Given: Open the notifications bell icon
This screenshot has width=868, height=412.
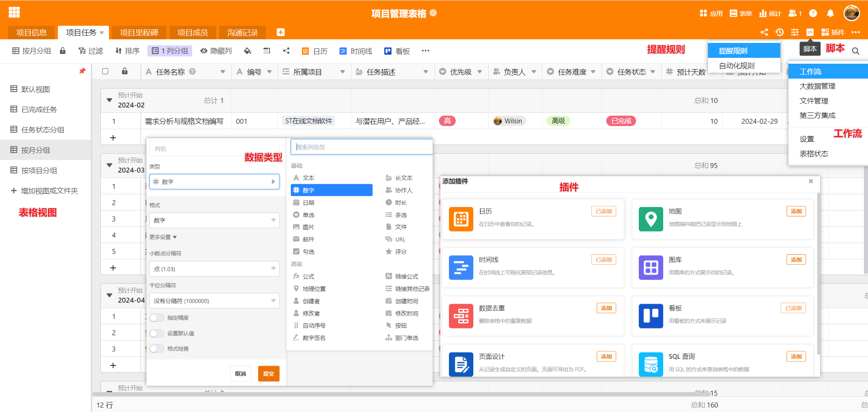Looking at the screenshot, I should (830, 14).
